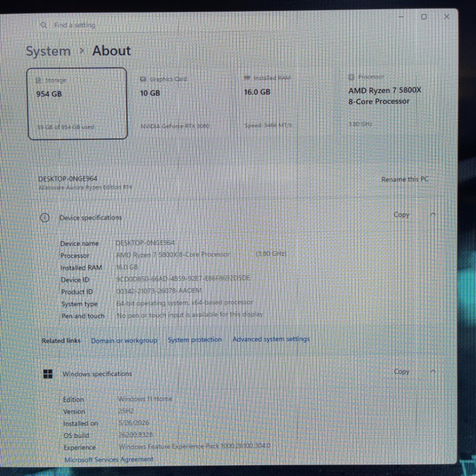This screenshot has width=476, height=476.
Task: Click the Device specifications info icon
Action: [x=45, y=218]
